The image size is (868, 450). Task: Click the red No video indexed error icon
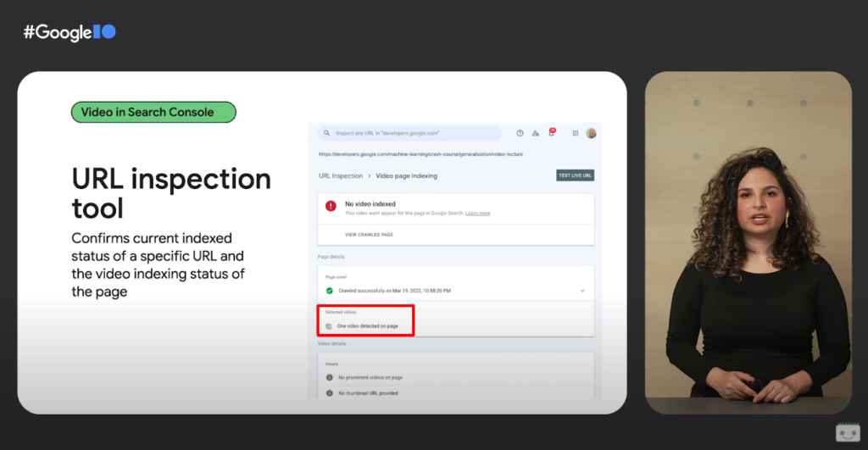[331, 206]
